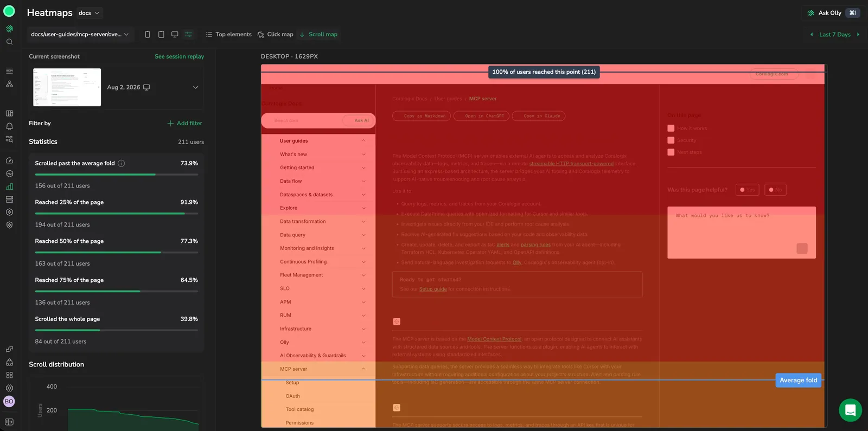Viewport: 868px width, 431px height.
Task: Click '84 out of 211 users' text
Action: (61, 342)
